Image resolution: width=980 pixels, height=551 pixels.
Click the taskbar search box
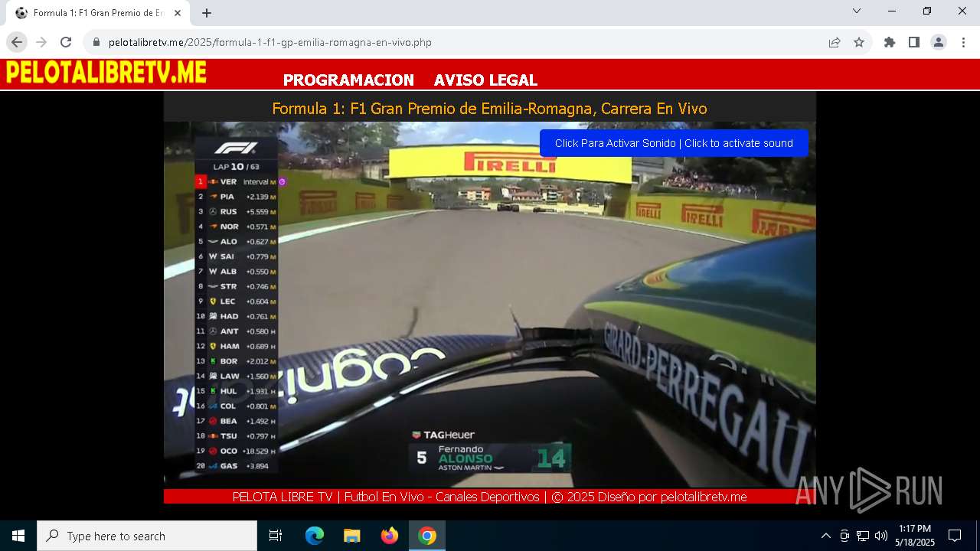(x=147, y=536)
